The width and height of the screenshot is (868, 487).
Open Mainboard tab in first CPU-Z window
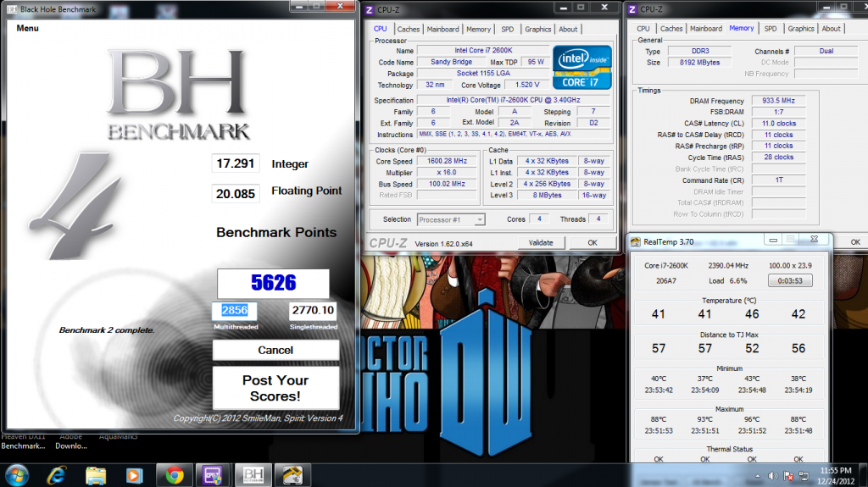[442, 30]
